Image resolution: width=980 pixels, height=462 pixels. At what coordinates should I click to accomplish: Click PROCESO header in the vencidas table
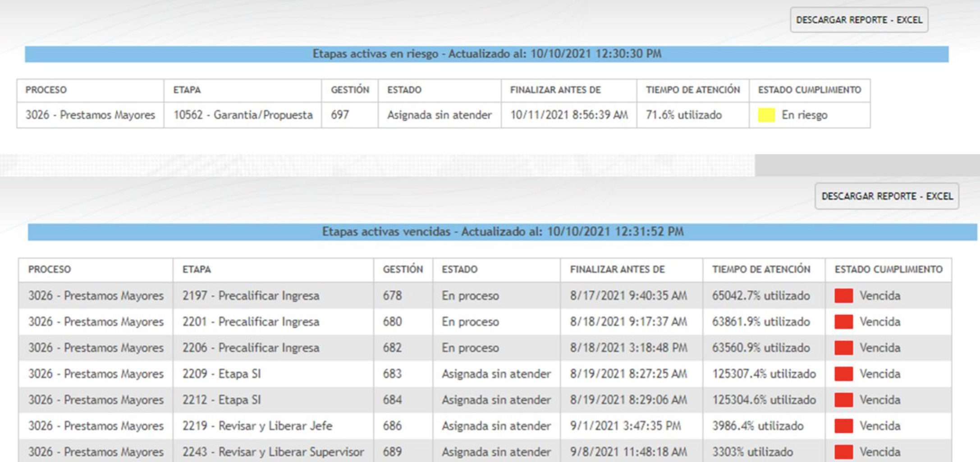coord(50,269)
